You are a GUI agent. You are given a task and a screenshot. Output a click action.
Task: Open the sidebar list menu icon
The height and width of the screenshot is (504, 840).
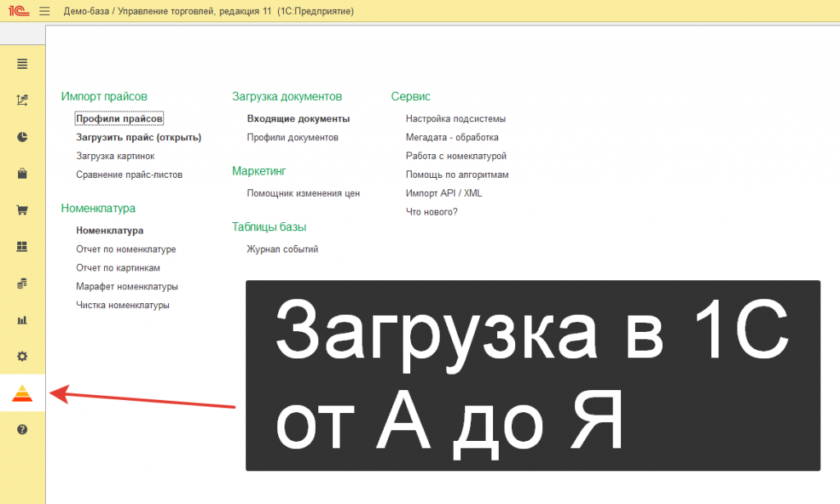[x=22, y=64]
